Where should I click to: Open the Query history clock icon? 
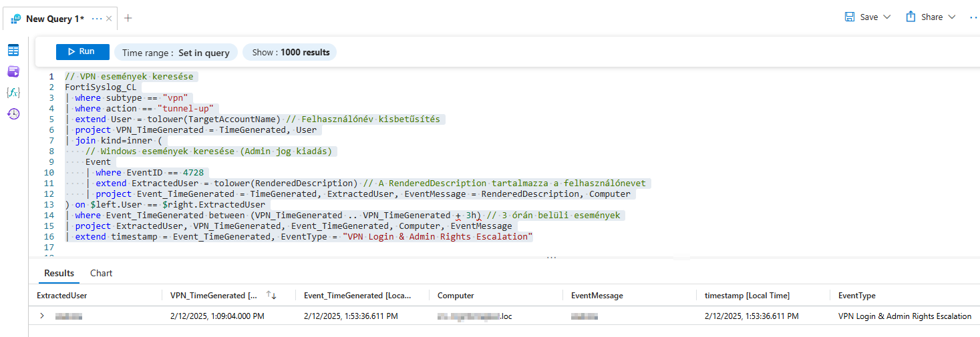[x=13, y=114]
